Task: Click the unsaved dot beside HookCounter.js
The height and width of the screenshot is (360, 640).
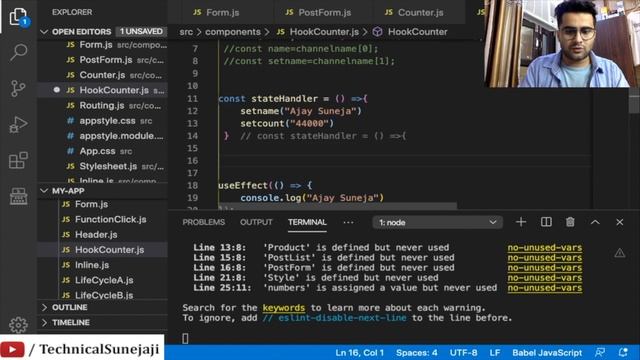Action: 57,90
